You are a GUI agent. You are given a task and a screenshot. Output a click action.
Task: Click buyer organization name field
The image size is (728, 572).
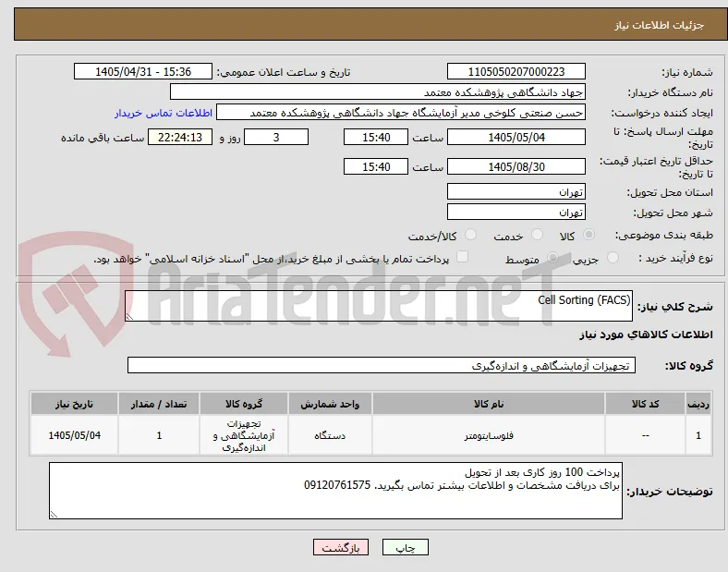(x=378, y=91)
